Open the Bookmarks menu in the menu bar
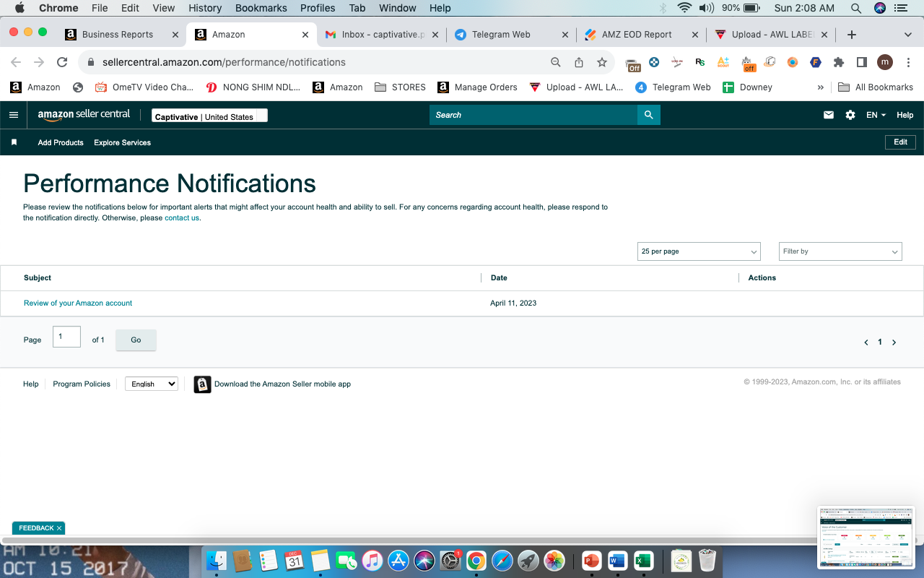924x578 pixels. pyautogui.click(x=261, y=8)
